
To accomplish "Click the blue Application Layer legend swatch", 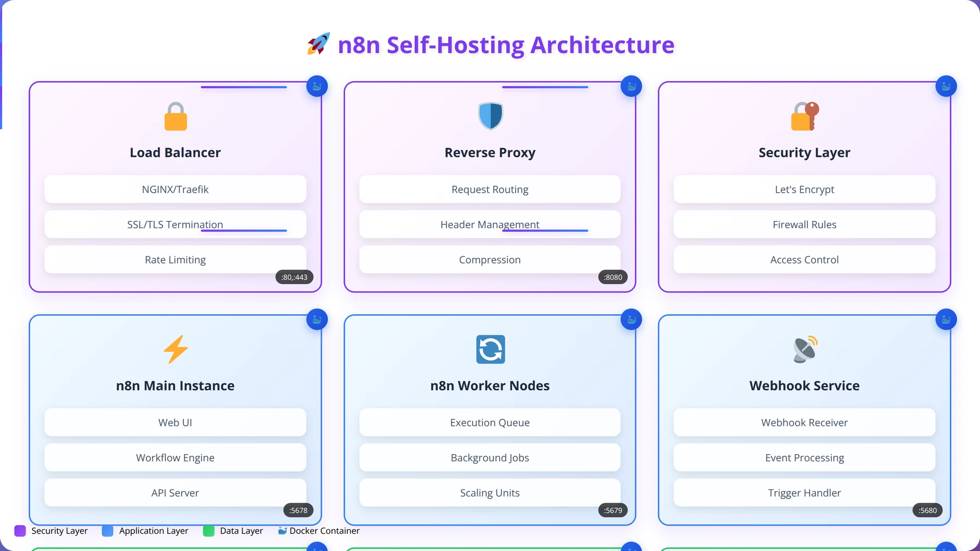I will click(x=108, y=531).
